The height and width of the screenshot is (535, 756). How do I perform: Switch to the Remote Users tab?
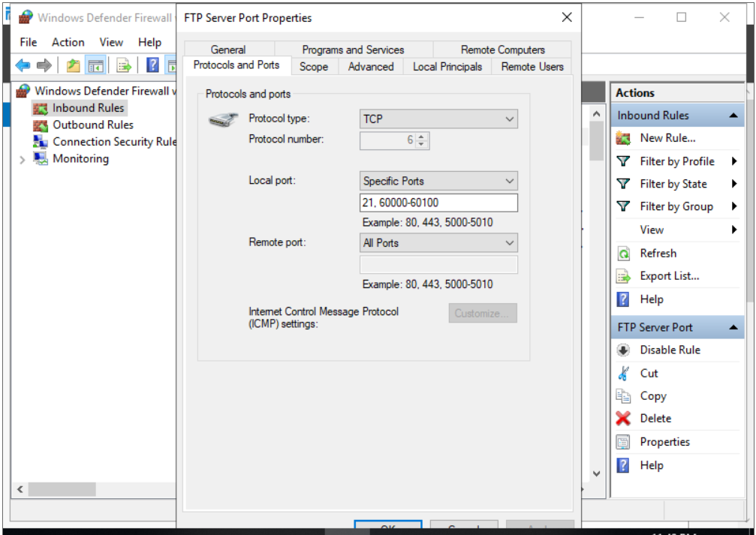click(x=532, y=67)
